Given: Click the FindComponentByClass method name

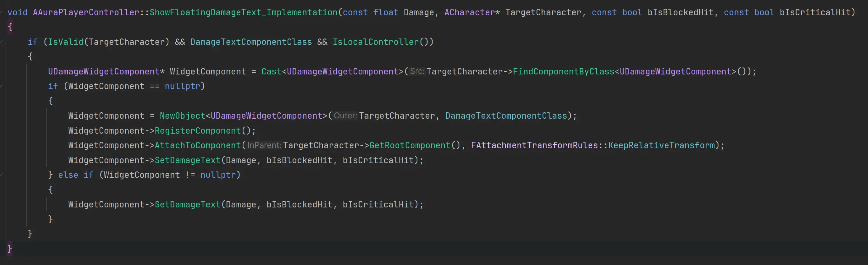Looking at the screenshot, I should click(x=563, y=72).
